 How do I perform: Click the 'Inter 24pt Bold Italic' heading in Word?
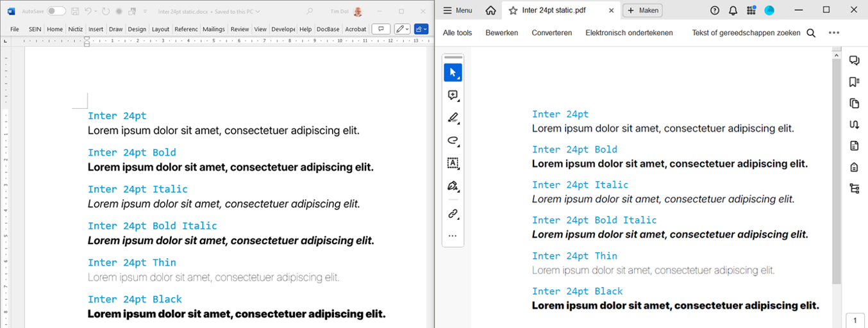click(153, 225)
